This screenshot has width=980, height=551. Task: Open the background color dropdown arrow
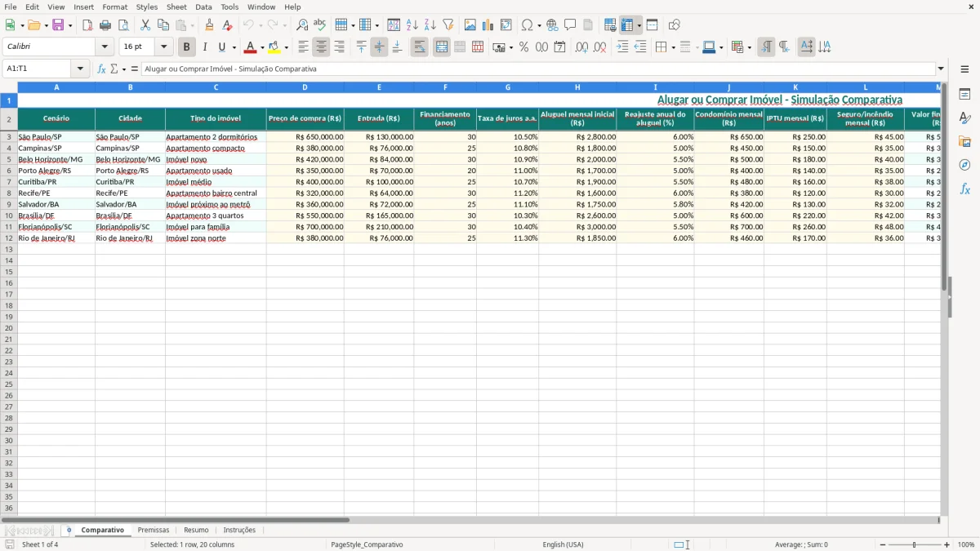pos(286,47)
